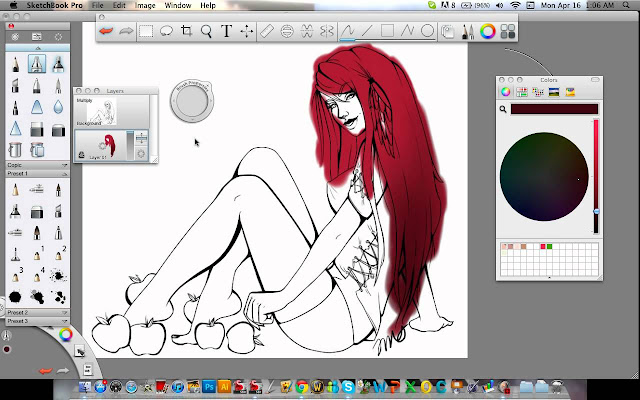Toggle the Copic Library grid icon
The height and width of the screenshot is (400, 640).
508,31
